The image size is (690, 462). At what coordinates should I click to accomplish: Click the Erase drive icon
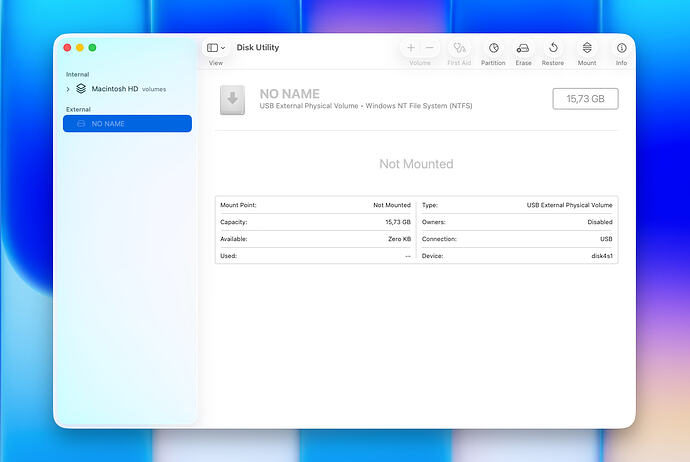click(x=523, y=48)
